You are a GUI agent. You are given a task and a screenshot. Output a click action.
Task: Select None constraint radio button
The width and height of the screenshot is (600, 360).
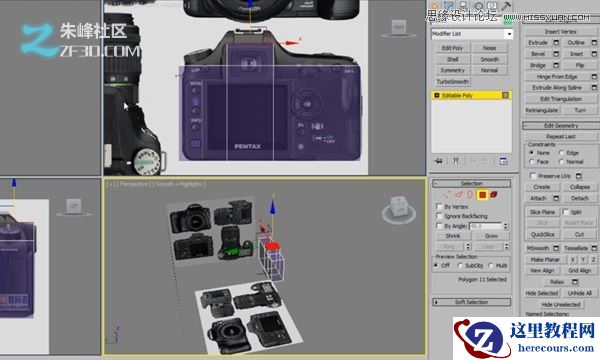tap(532, 153)
